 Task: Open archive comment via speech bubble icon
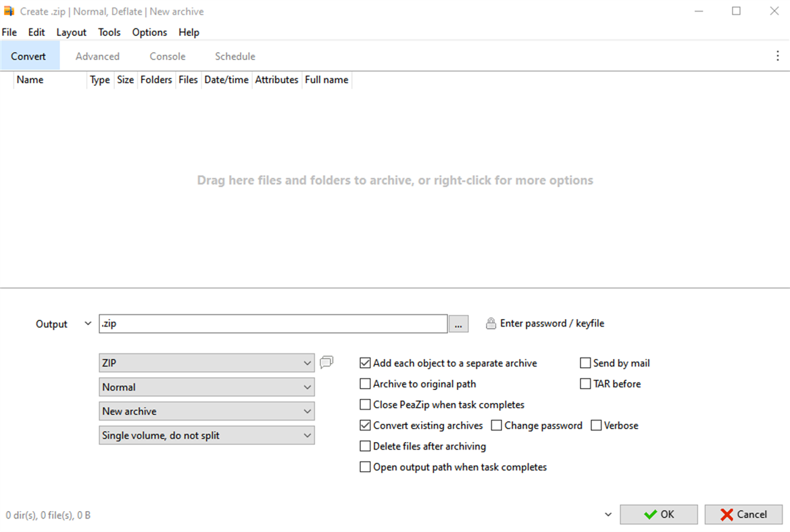click(x=326, y=362)
